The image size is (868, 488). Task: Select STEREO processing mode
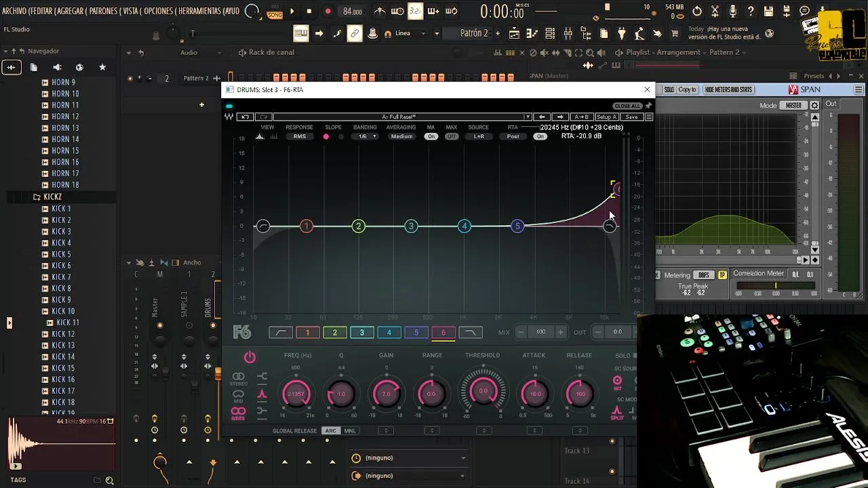pyautogui.click(x=238, y=378)
